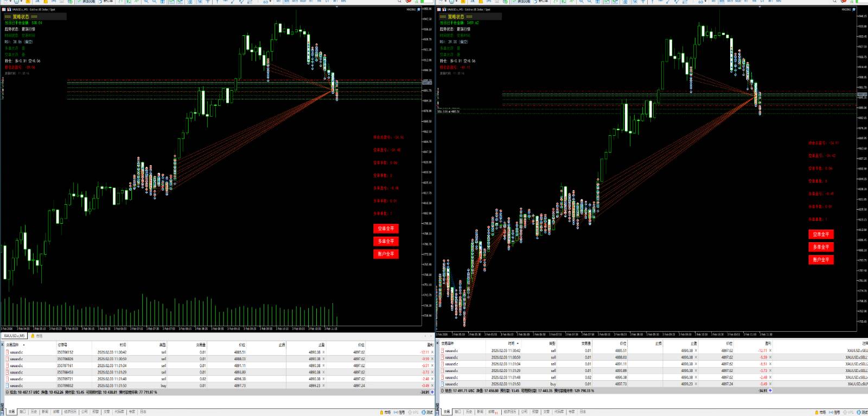Image resolution: width=868 pixels, height=416 pixels.
Task: Open the 信号 signals icon in left status bar
Action: click(x=399, y=412)
